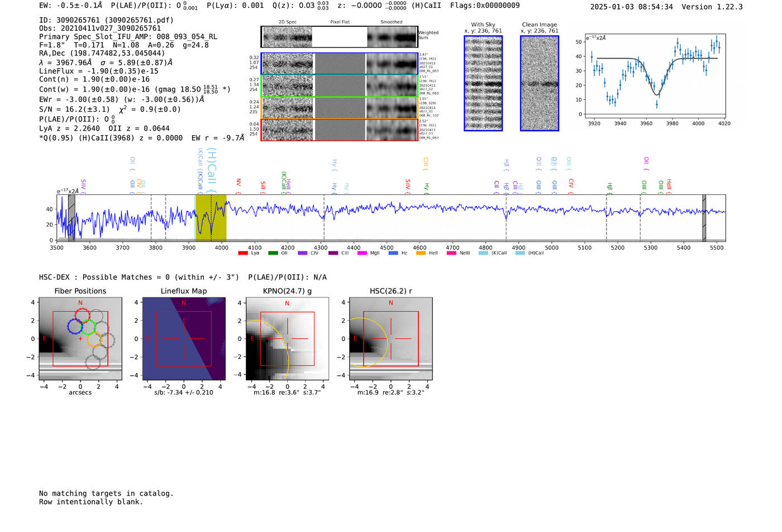Click the 'Primary Spec_Slot_IFU_AMP: 008_093_054_RL' line
Image resolution: width=782 pixels, height=532 pixels.
point(128,37)
